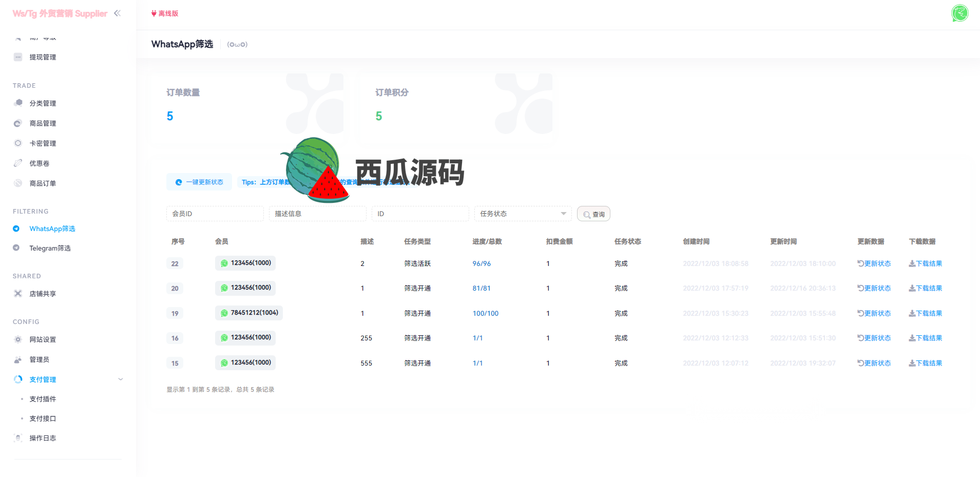Viewport: 980px width, 477px height.
Task: Click the icon in the 一键更新状态 button
Action: pyautogui.click(x=179, y=182)
